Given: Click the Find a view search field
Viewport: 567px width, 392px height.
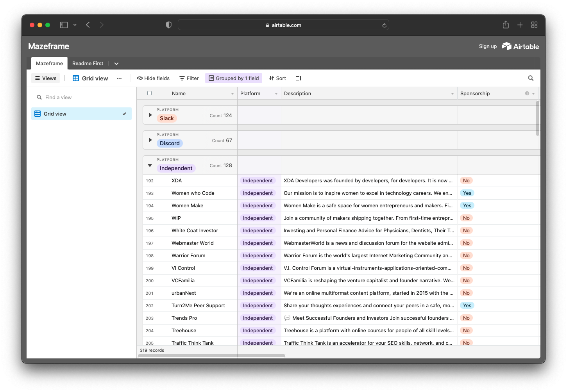Looking at the screenshot, I should [81, 97].
